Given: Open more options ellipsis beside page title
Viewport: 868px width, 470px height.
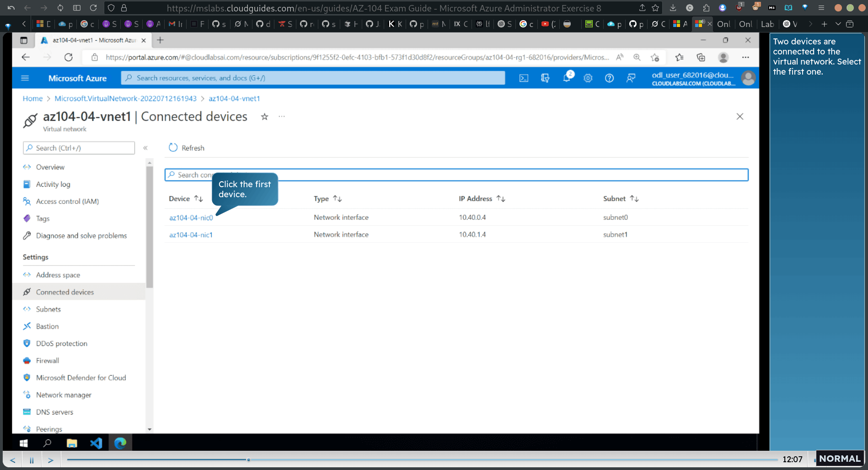Looking at the screenshot, I should pos(282,116).
